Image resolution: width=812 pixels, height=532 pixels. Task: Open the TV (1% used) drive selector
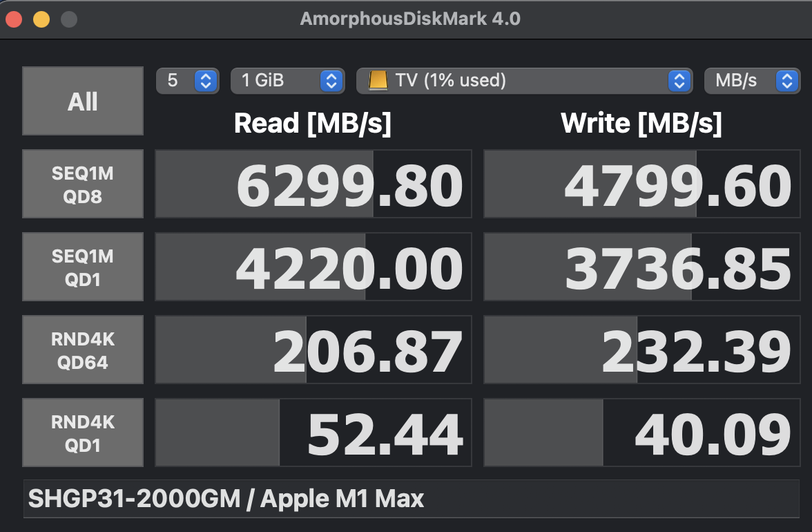(525, 81)
